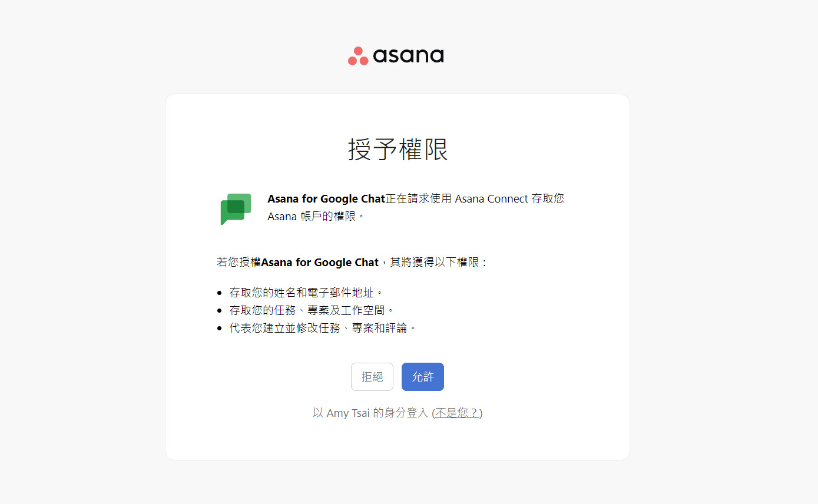Click the bullet dot before 存取您的任務
This screenshot has height=504, width=818.
coord(220,310)
